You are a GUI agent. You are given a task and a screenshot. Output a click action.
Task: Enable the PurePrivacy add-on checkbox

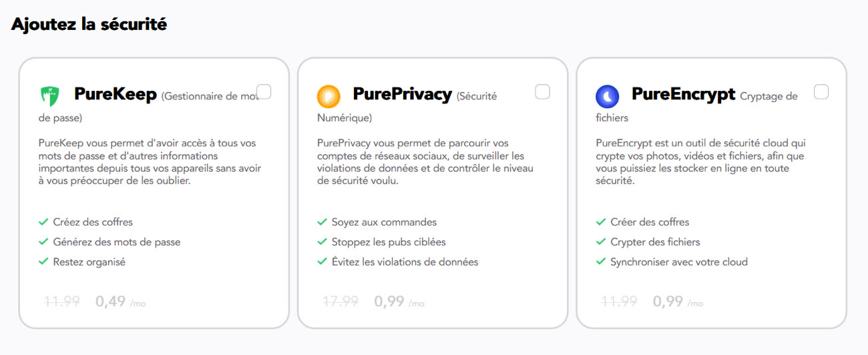543,91
